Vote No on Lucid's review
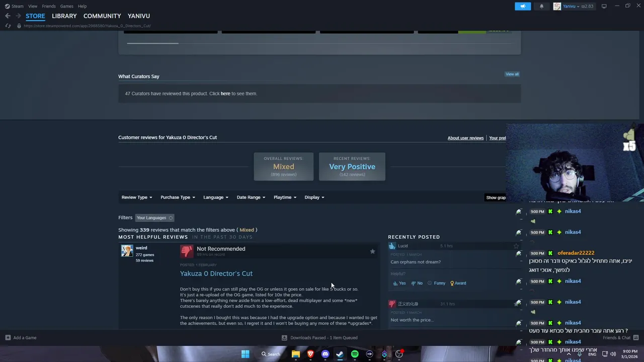Viewport: 644px width, 362px height. pos(417,283)
